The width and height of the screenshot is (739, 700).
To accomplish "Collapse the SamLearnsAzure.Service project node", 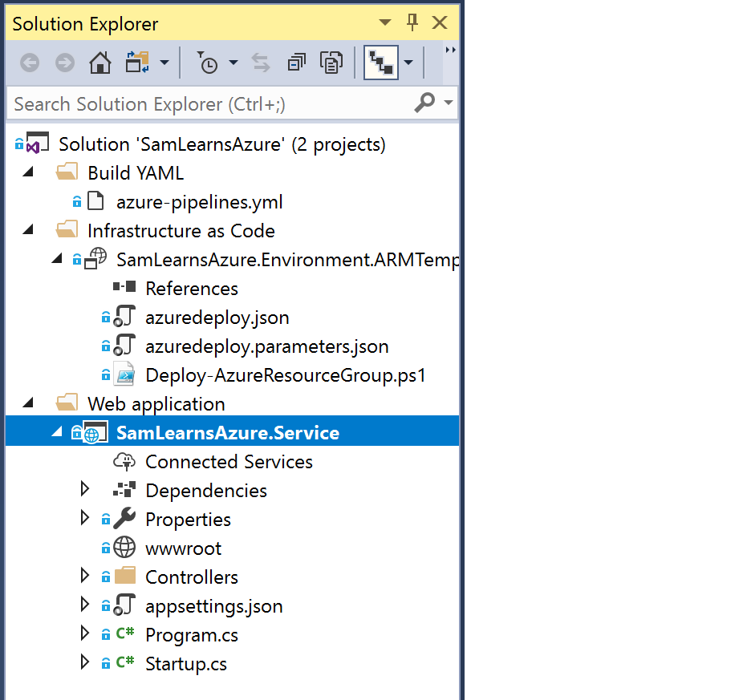I will tap(56, 432).
